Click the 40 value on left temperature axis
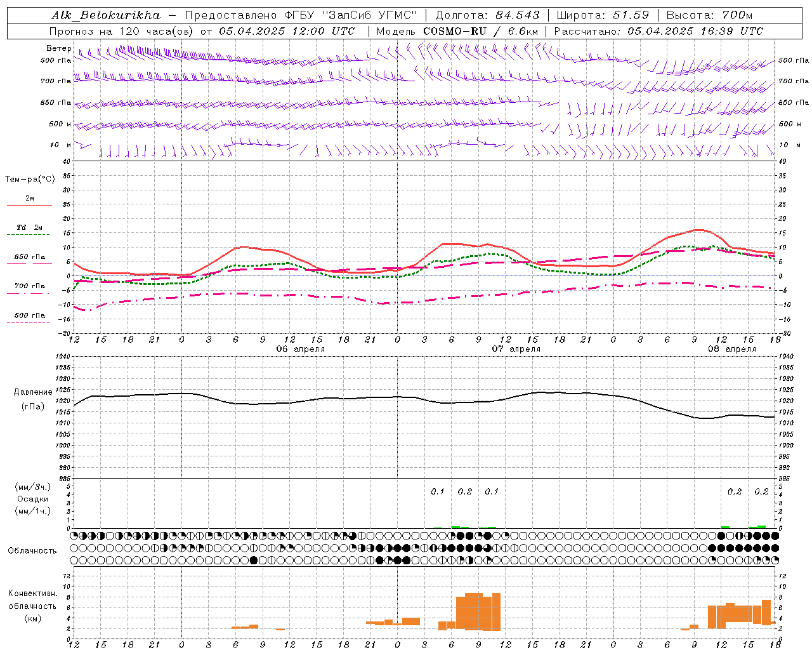Image resolution: width=812 pixels, height=650 pixels. pyautogui.click(x=66, y=161)
